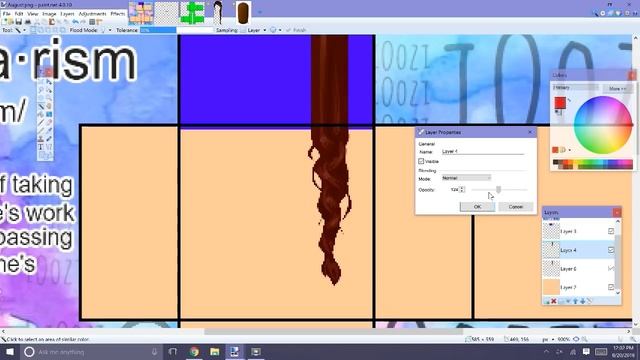Toggle Layer 7 visibility checkbox
The width and height of the screenshot is (640, 360).
[611, 287]
